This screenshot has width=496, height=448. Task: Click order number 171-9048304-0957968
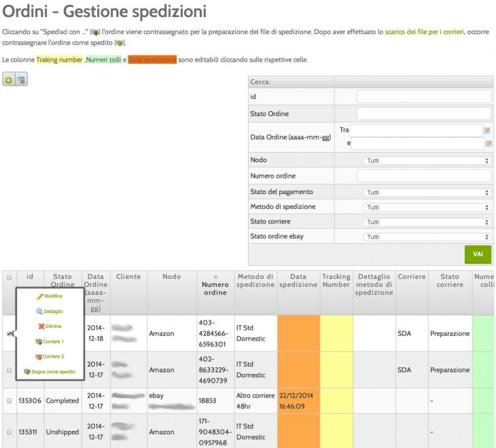215,432
